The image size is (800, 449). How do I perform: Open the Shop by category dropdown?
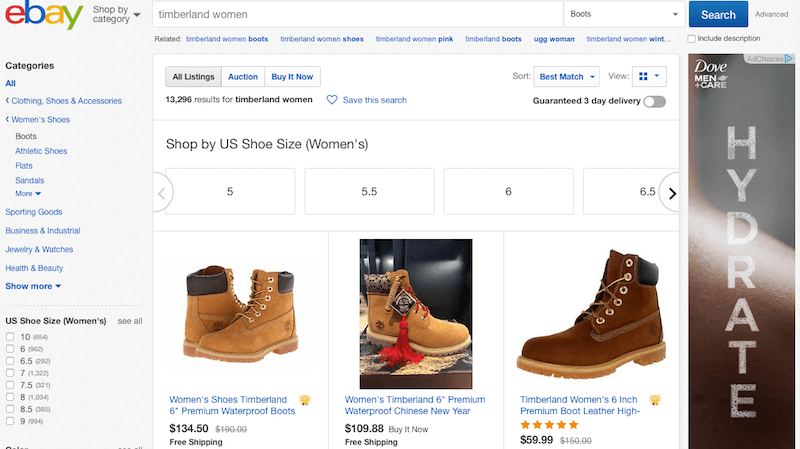116,14
